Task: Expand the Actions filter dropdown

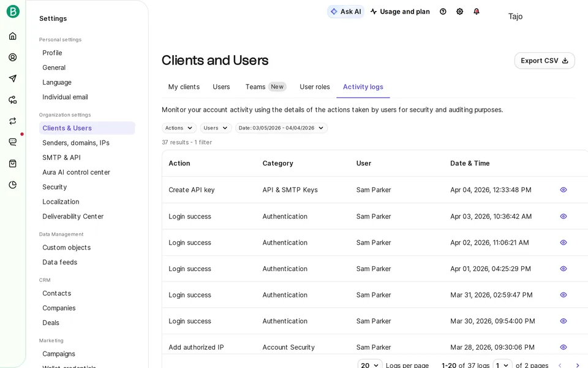Action: tap(179, 128)
